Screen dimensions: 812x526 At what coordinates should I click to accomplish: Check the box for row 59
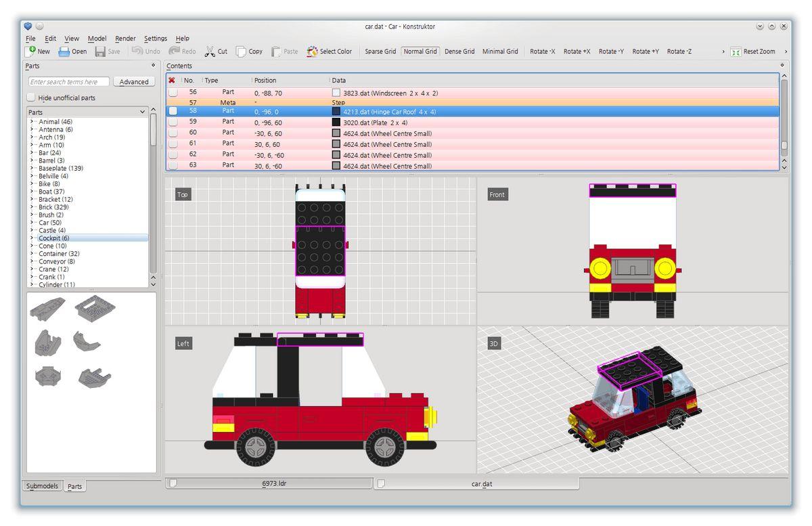(x=173, y=122)
